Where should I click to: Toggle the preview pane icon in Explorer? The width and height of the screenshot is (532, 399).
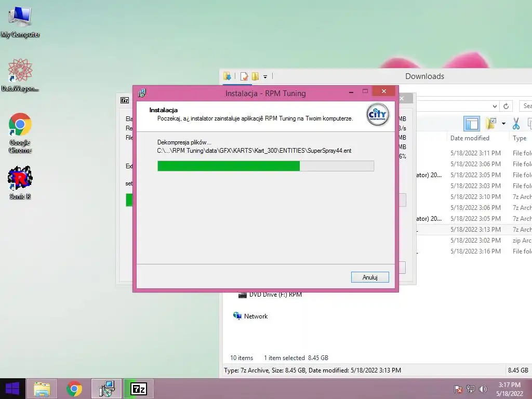472,124
